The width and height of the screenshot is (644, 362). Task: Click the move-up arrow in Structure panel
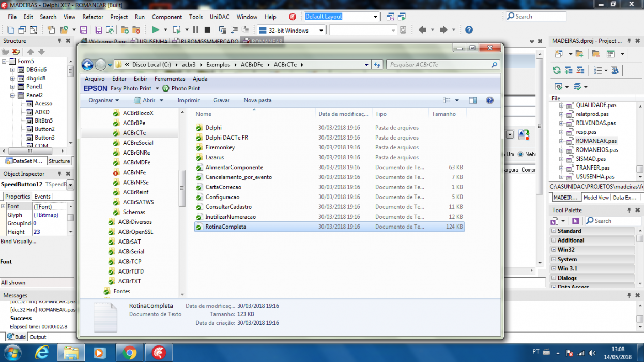[30, 52]
